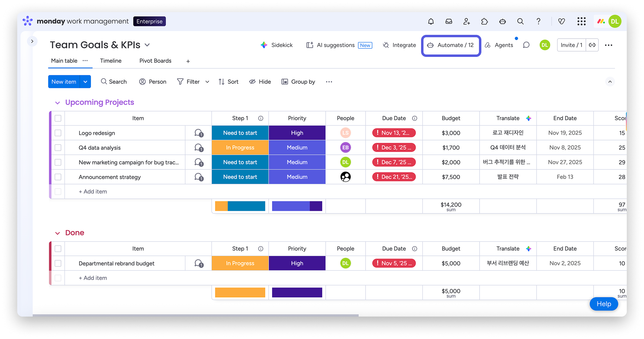Screen dimensions: 644x339
Task: Switch to the Timeline tab
Action: 111,61
